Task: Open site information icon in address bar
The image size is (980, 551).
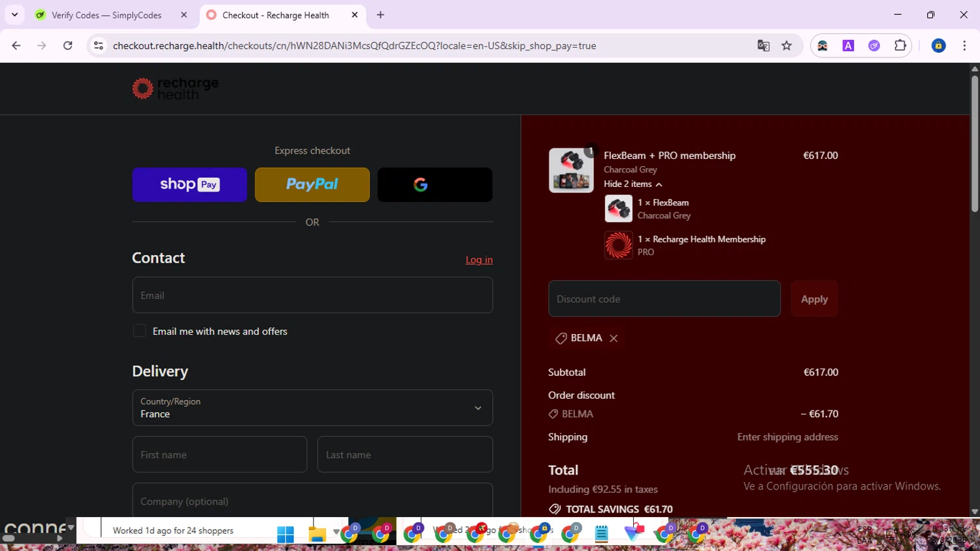Action: coord(99,46)
